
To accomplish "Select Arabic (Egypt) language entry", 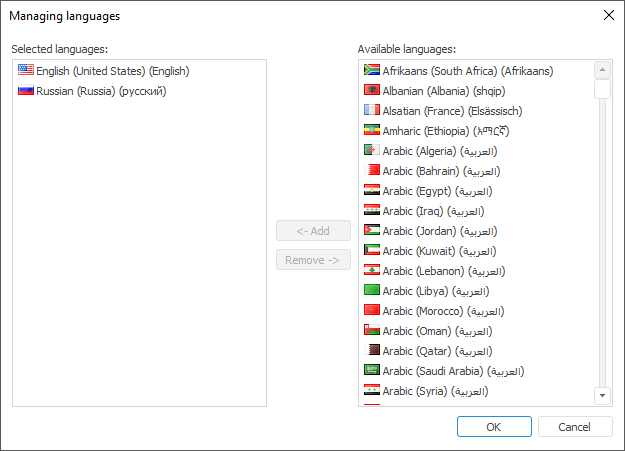I will pyautogui.click(x=437, y=191).
